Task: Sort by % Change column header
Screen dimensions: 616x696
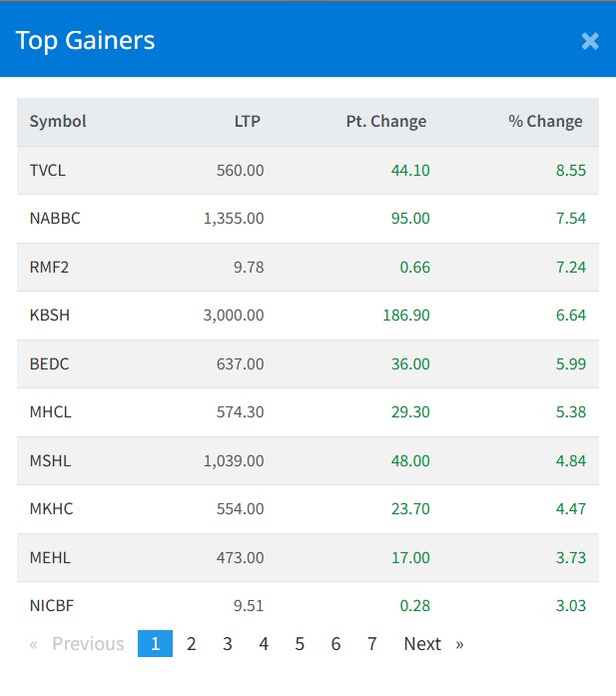Action: [x=545, y=122]
